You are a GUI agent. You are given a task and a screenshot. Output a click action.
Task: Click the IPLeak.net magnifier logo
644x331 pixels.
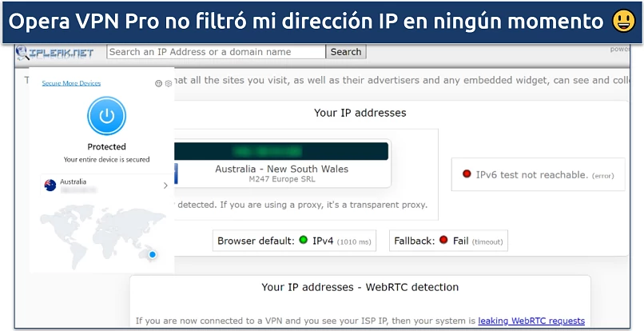[22, 53]
